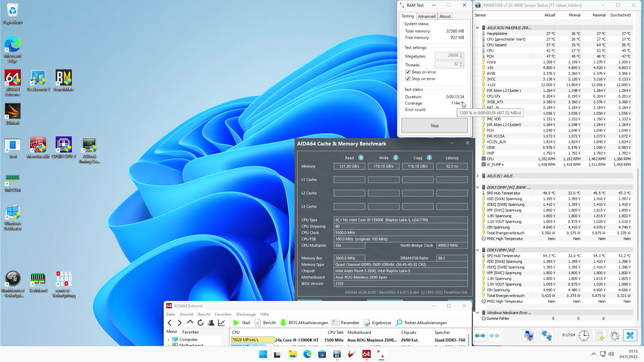Click AIDA64 refresh toolbar icon

[201, 323]
